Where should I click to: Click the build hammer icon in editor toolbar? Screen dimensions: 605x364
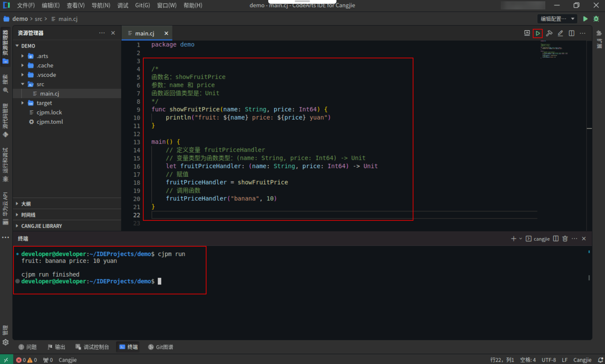click(549, 33)
